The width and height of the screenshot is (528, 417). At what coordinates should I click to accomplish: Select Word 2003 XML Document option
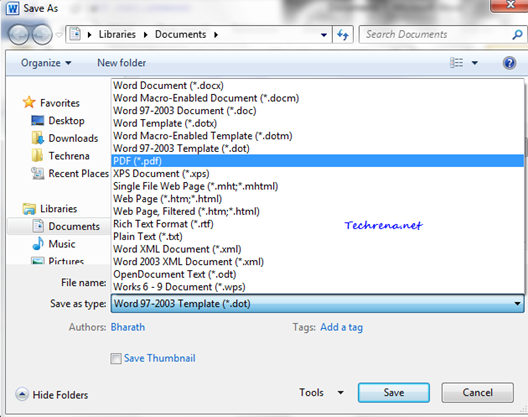[x=317, y=261]
